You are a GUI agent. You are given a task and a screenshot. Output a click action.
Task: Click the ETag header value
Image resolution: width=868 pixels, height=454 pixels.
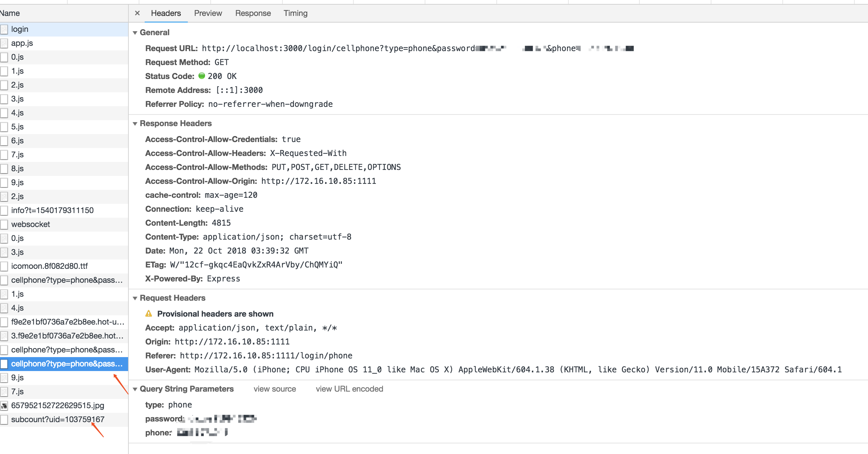pos(256,265)
